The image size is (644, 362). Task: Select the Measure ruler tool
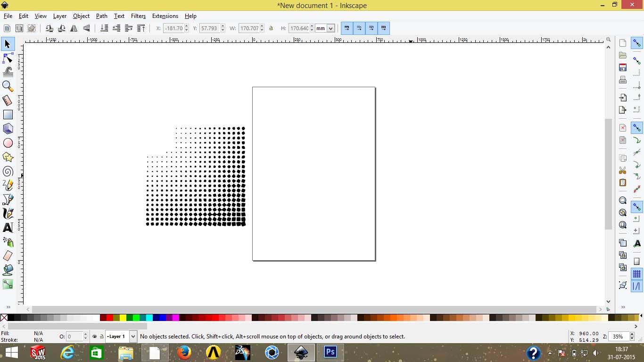(8, 100)
